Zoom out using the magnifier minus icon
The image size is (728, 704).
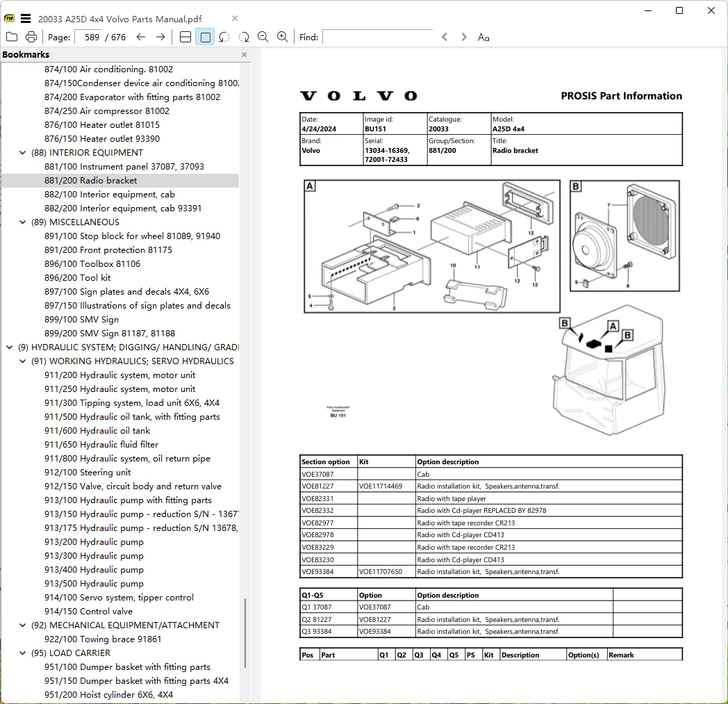tap(263, 37)
